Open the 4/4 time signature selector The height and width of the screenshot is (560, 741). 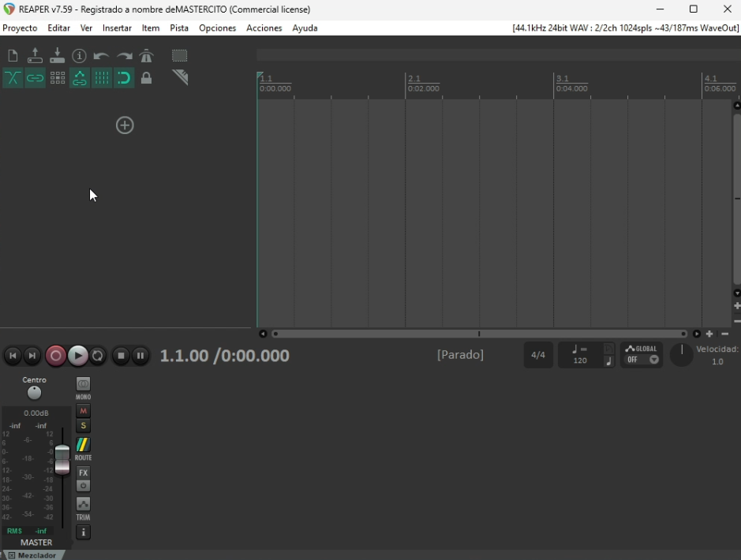coord(538,356)
